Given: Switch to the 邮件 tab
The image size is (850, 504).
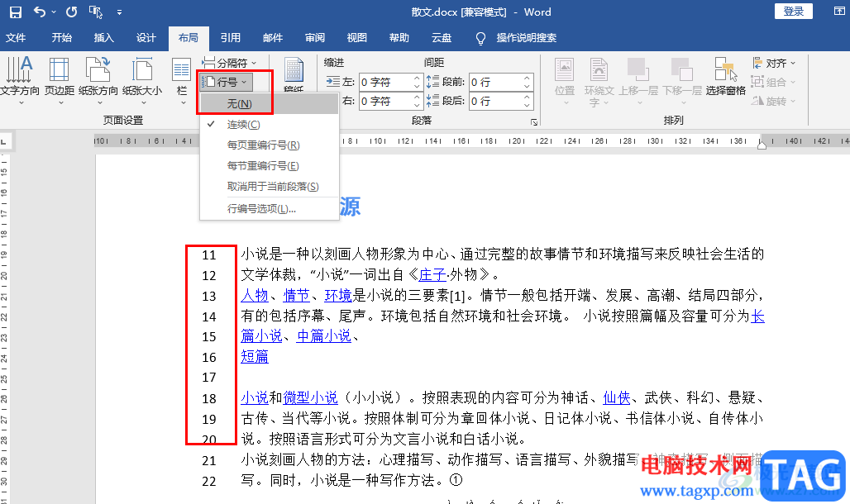Looking at the screenshot, I should [273, 37].
